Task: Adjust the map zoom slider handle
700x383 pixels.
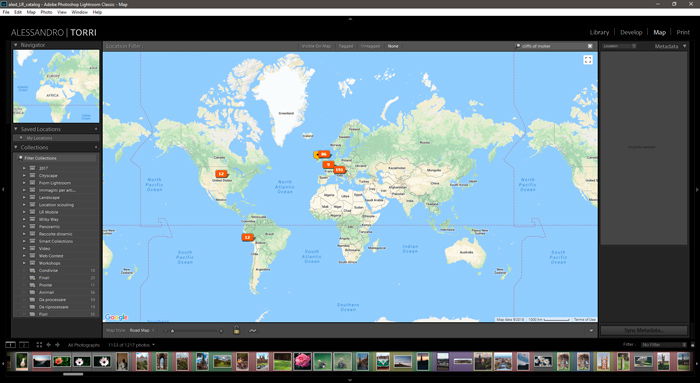Action: click(x=172, y=331)
